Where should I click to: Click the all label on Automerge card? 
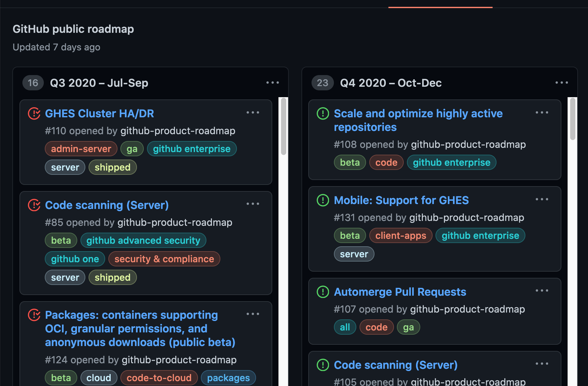(345, 327)
